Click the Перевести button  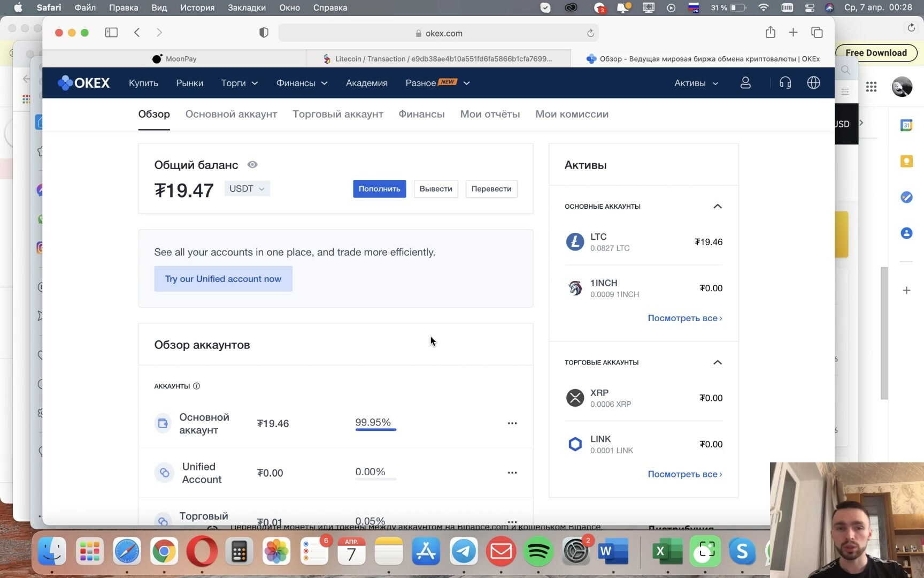(x=491, y=189)
